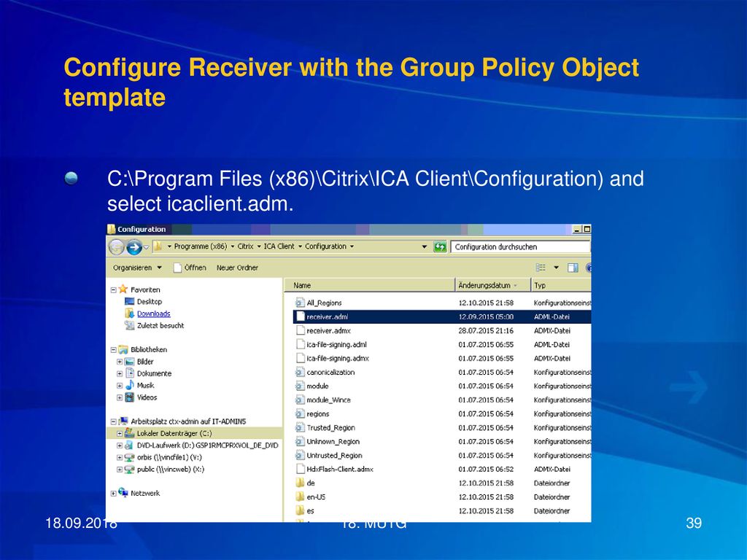
Task: Collapse the Bibliotheken tree node
Action: click(113, 349)
